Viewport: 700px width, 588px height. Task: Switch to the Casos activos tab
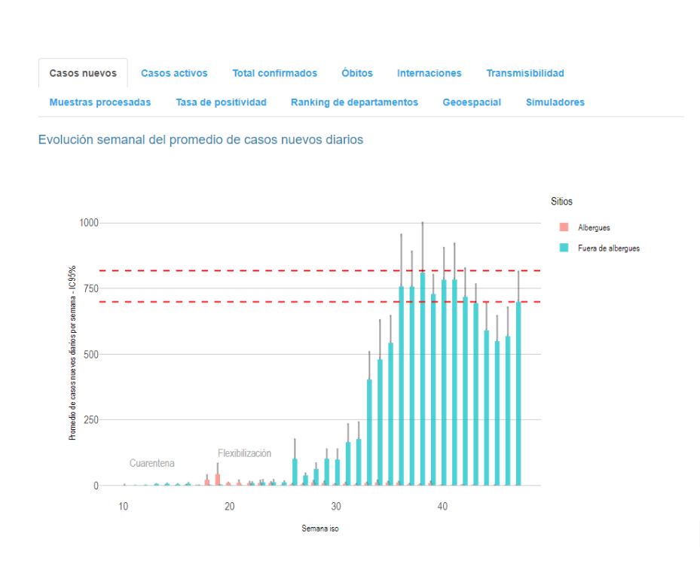(174, 73)
